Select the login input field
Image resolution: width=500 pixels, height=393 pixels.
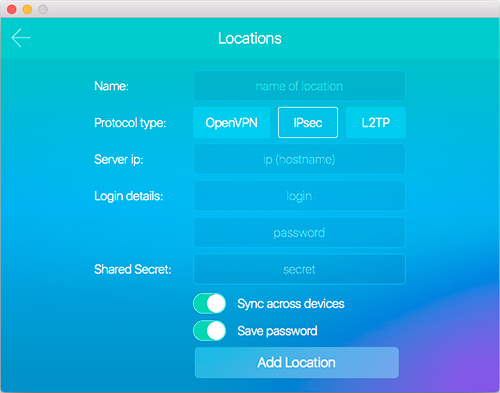(x=299, y=196)
